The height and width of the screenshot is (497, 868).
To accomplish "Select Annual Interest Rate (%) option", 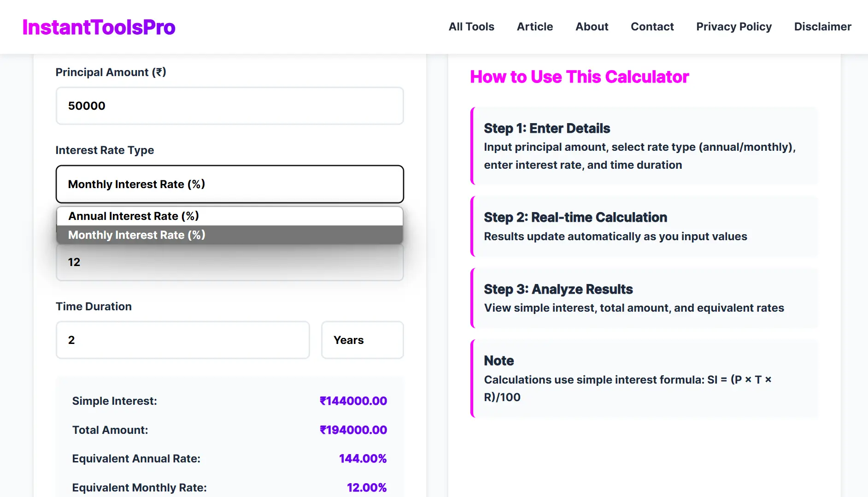I will tap(230, 216).
